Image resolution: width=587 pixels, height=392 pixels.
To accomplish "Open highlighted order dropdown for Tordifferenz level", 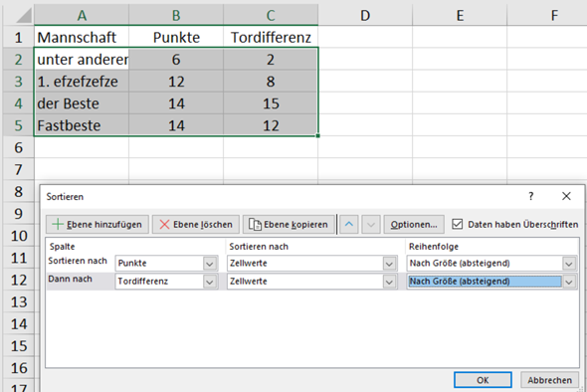I will tap(569, 282).
